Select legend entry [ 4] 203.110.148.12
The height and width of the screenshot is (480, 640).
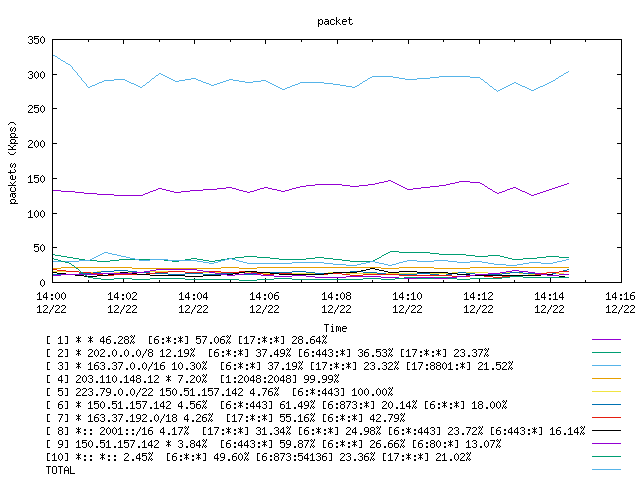coord(192,379)
